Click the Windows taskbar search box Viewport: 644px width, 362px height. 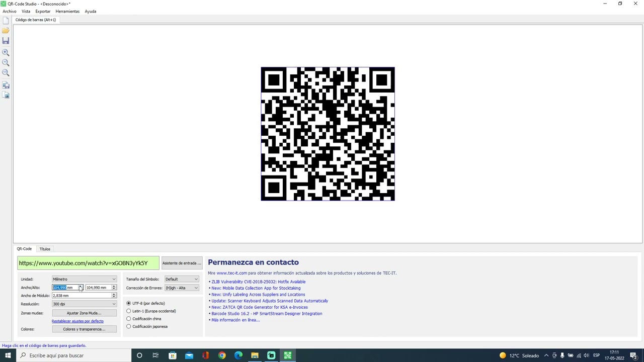(73, 355)
